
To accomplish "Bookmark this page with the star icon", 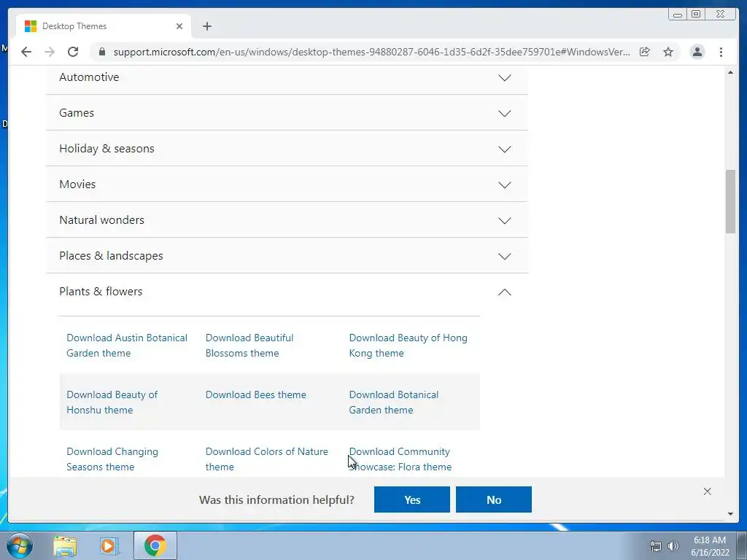I will pos(668,52).
